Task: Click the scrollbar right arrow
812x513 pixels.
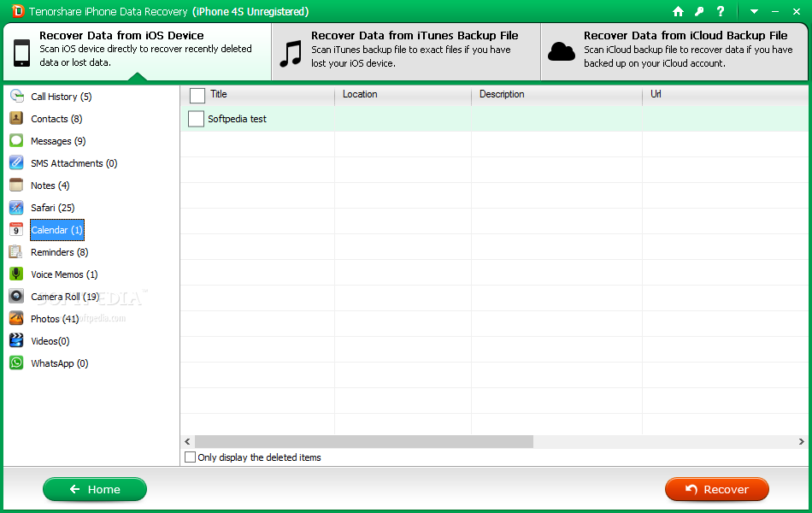Action: pyautogui.click(x=801, y=441)
